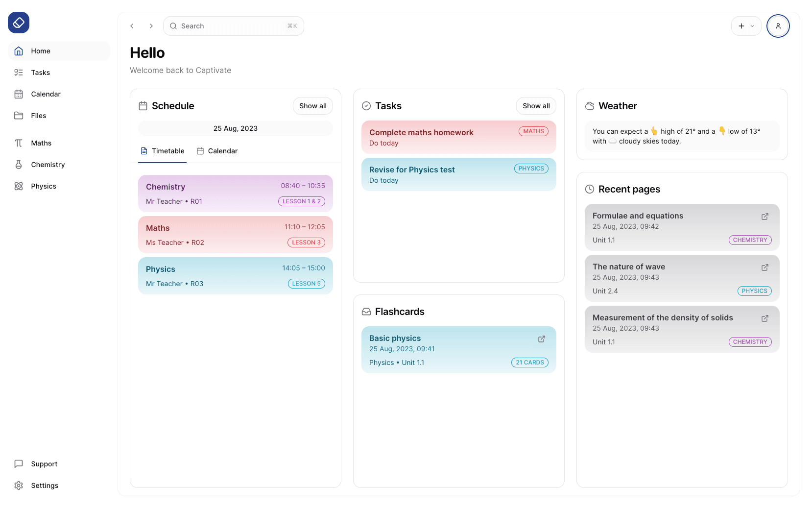Viewport: 812px width, 508px height.
Task: Open the Basic physics flashcard external link
Action: coord(541,339)
